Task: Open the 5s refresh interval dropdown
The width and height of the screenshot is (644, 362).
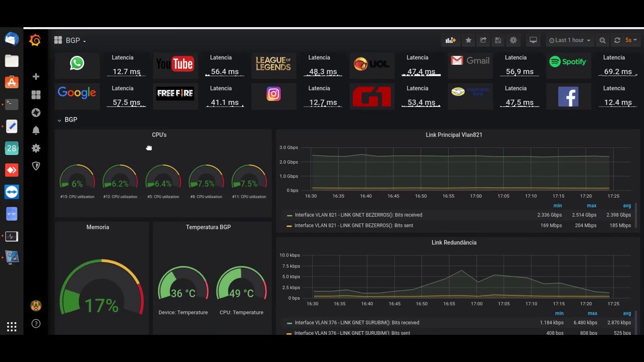Action: 631,40
